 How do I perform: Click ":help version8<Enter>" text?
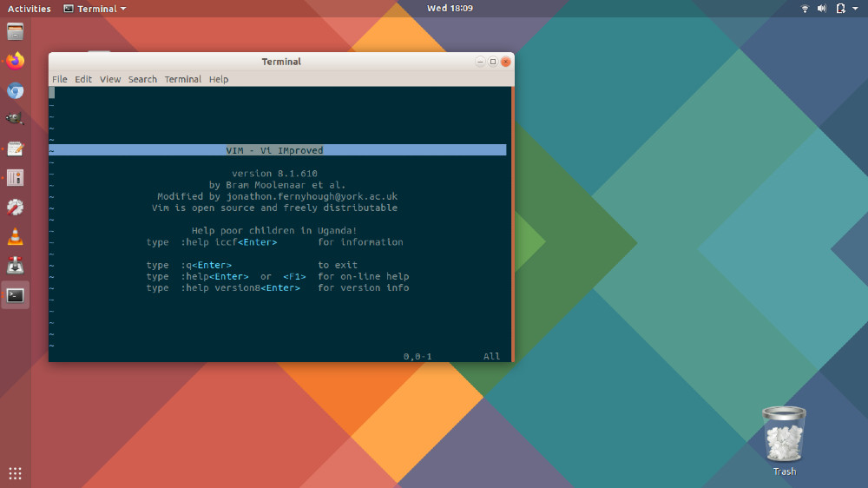240,288
